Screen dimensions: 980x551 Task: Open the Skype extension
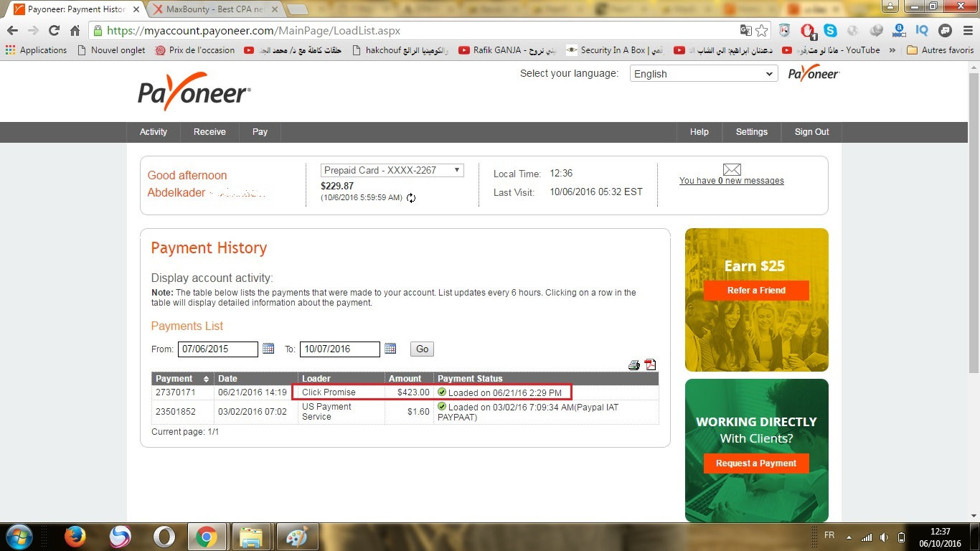coord(831,31)
